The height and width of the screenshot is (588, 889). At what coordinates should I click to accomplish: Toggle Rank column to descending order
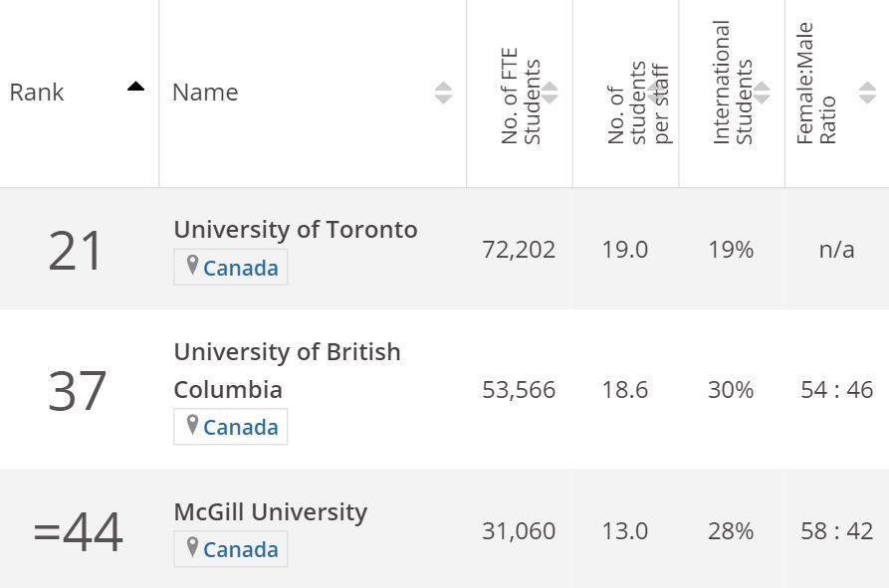click(135, 86)
